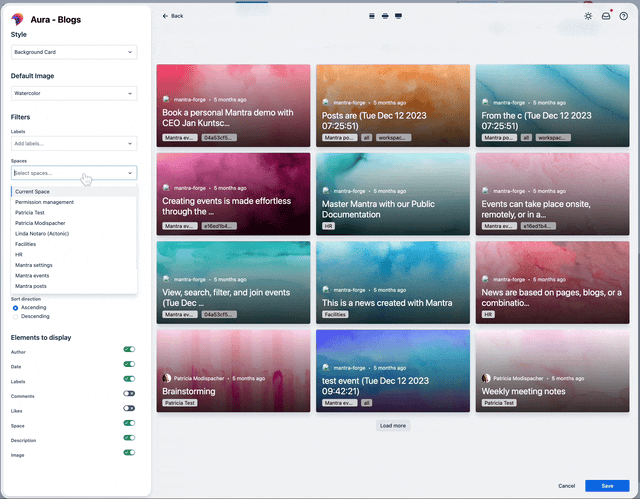
Task: Click the blue Save button
Action: pyautogui.click(x=607, y=486)
